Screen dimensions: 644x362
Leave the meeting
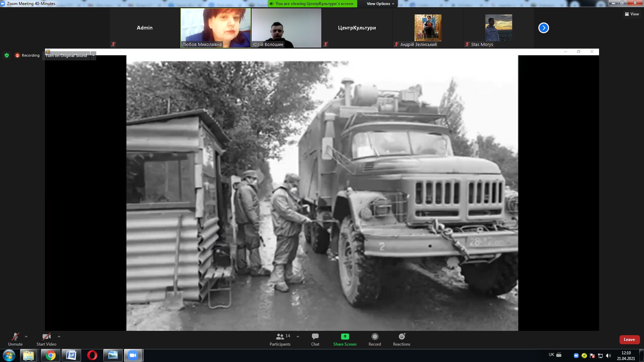[629, 340]
